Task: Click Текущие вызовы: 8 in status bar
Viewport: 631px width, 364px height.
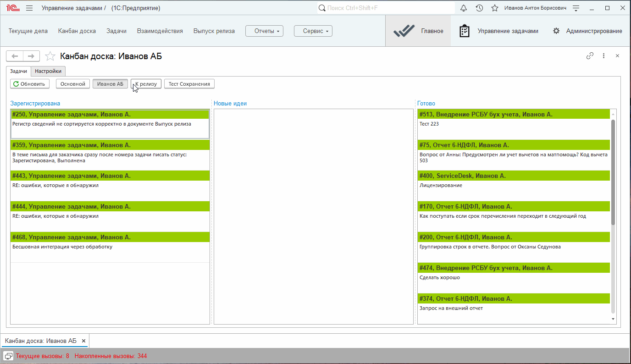Action: click(43, 356)
